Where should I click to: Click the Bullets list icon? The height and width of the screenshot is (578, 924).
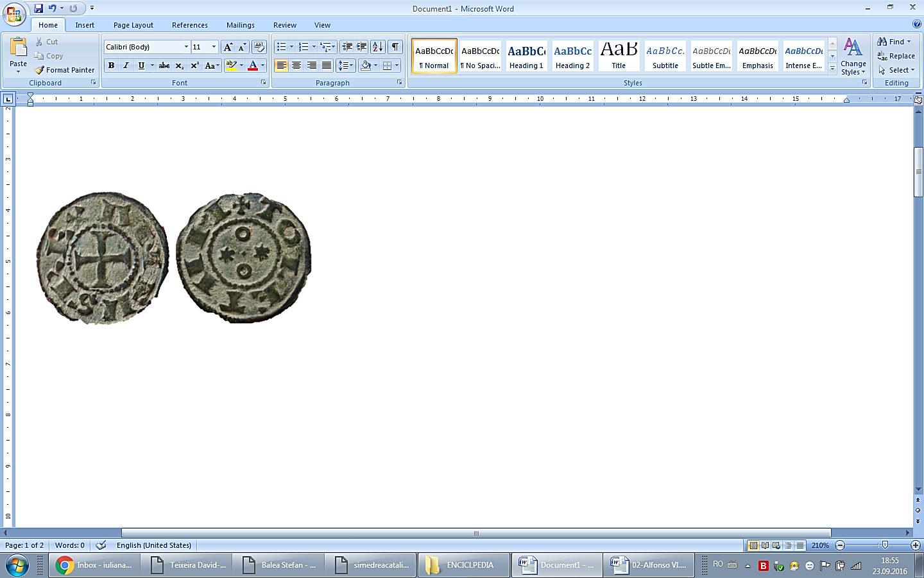[x=280, y=47]
